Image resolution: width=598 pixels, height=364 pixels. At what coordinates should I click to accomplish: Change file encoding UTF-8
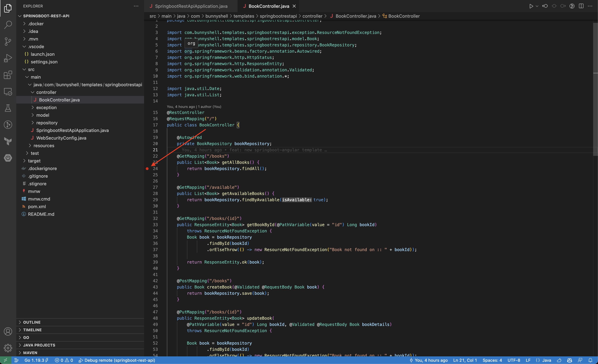click(514, 360)
